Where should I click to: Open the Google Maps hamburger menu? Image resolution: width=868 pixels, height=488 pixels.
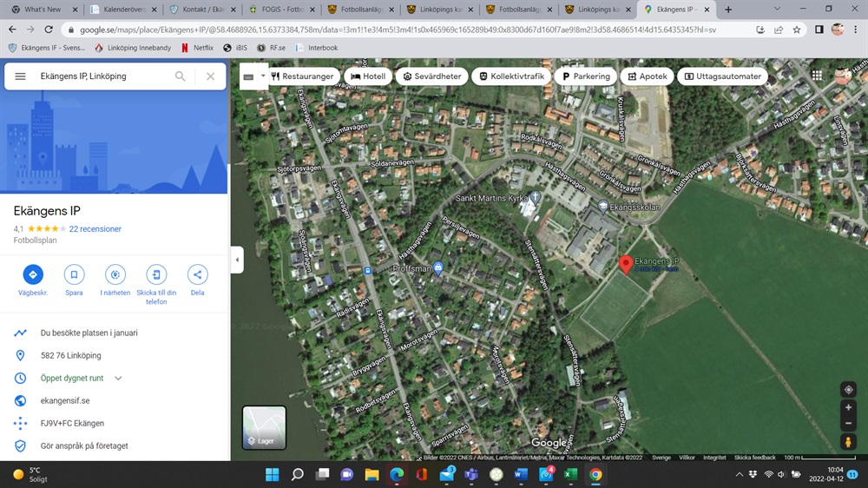20,76
